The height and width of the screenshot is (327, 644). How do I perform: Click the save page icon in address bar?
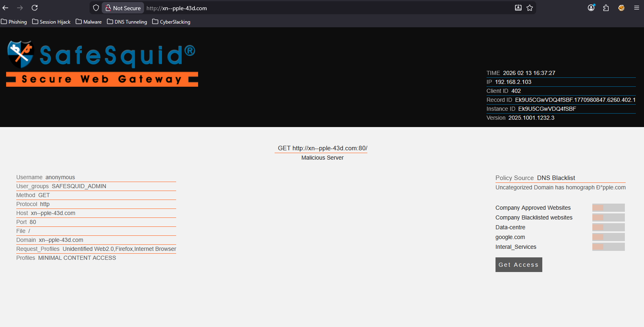pos(518,8)
